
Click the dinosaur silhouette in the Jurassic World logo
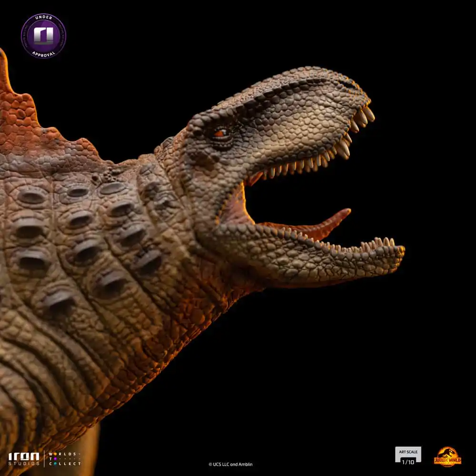click(x=447, y=452)
